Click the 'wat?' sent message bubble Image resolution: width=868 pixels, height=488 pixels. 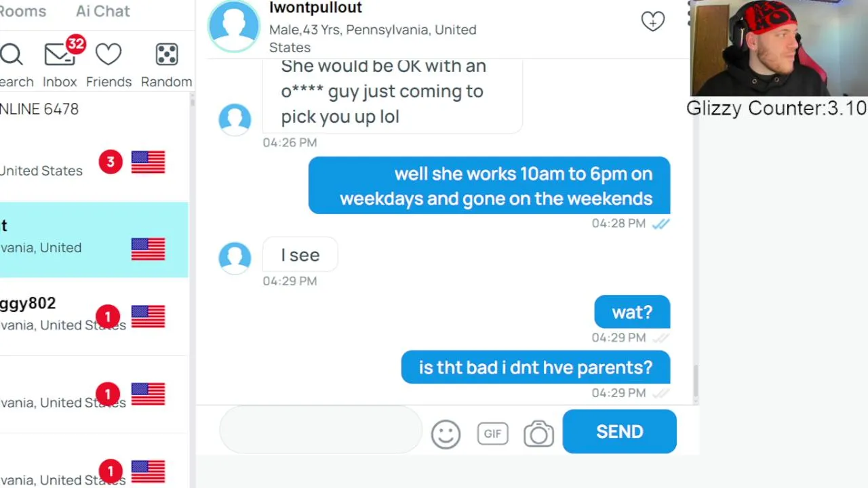pyautogui.click(x=632, y=312)
